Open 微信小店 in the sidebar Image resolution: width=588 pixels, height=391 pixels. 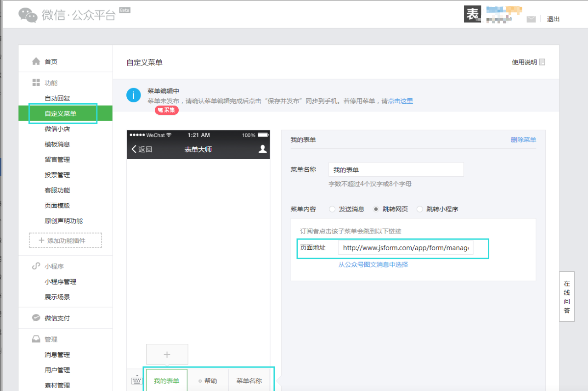(x=57, y=129)
